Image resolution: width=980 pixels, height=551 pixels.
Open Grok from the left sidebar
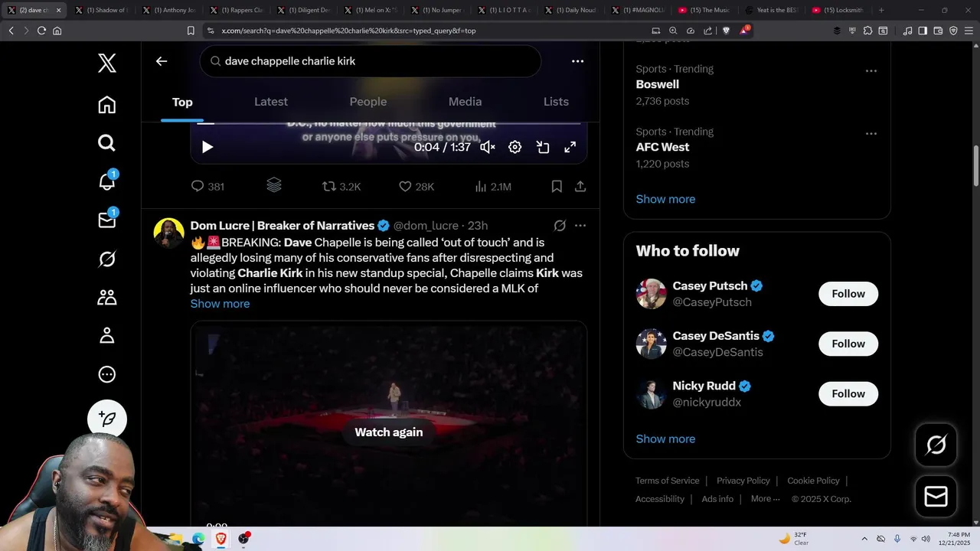(x=107, y=259)
